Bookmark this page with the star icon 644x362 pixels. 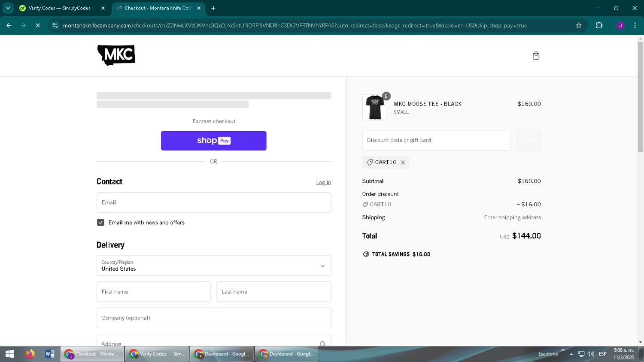[579, 26]
